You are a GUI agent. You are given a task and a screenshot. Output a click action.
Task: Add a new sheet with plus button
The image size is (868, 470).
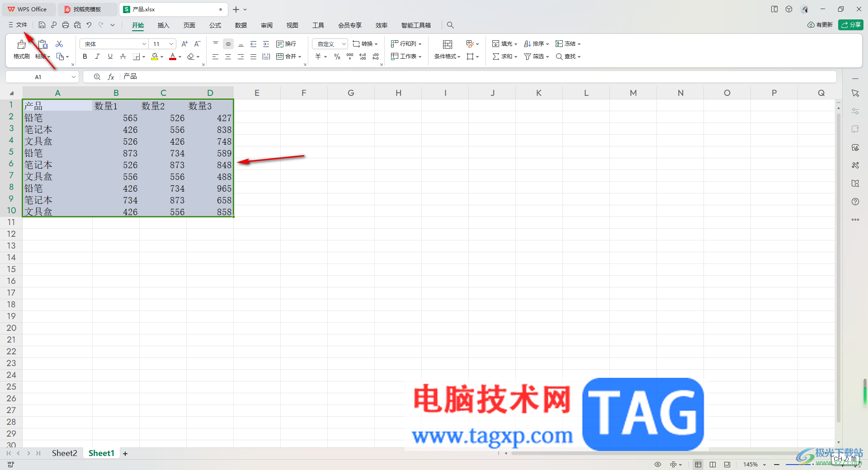[x=125, y=454]
